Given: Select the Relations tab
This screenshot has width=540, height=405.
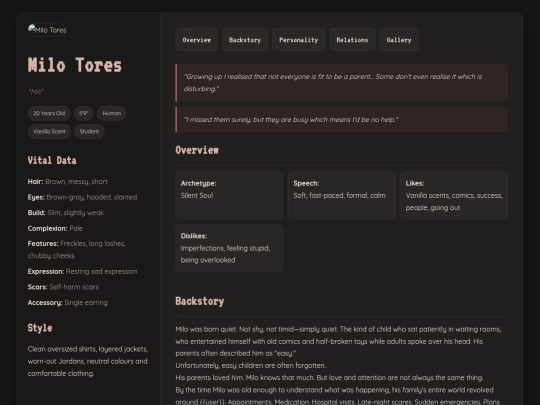Looking at the screenshot, I should coord(352,40).
